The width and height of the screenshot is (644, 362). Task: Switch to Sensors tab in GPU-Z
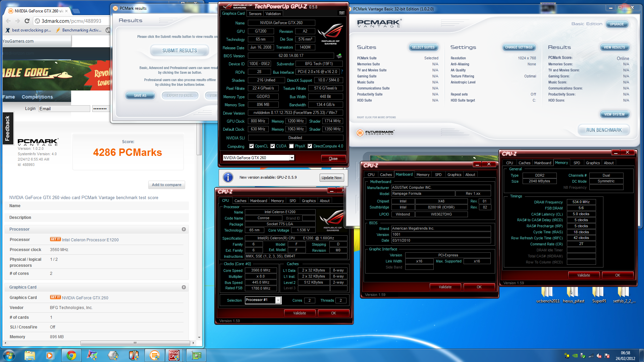pyautogui.click(x=255, y=14)
